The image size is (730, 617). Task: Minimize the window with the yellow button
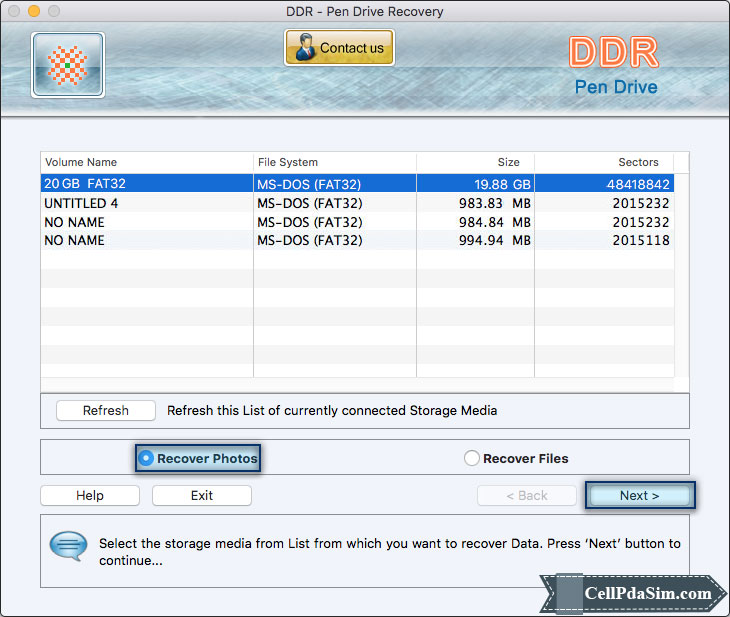(x=34, y=11)
